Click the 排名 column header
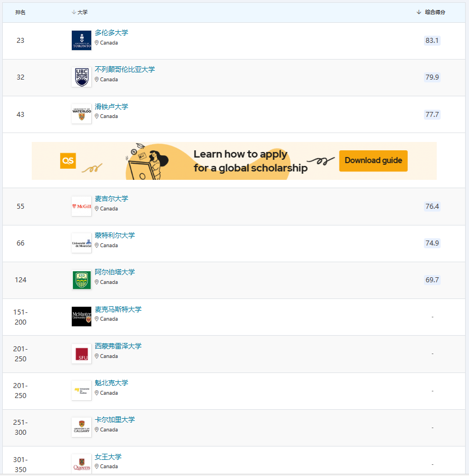 [x=21, y=12]
